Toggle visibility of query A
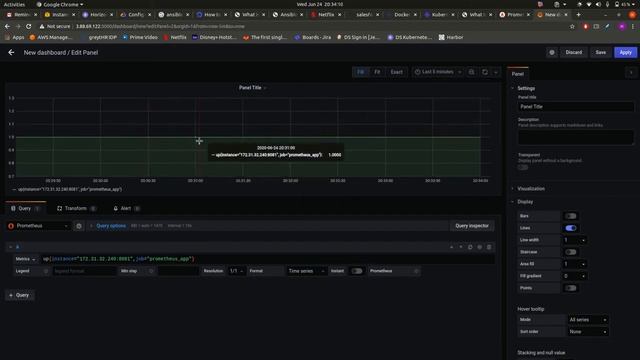 480,247
